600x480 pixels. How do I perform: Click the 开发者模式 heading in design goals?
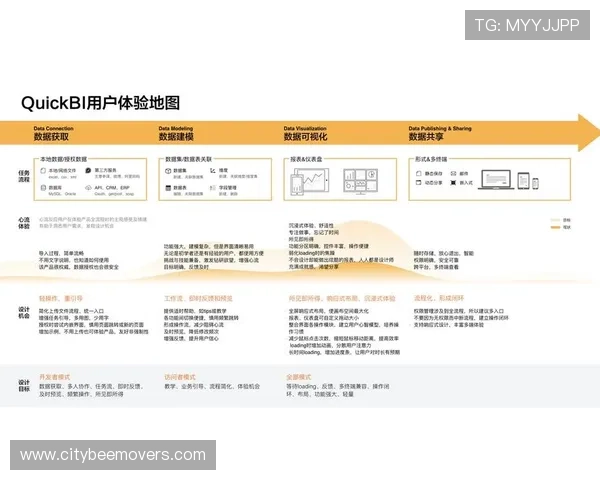[54, 377]
